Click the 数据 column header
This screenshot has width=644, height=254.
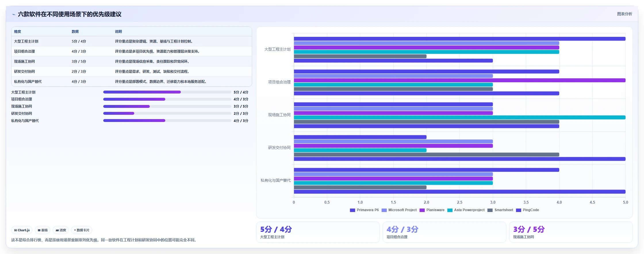point(75,32)
